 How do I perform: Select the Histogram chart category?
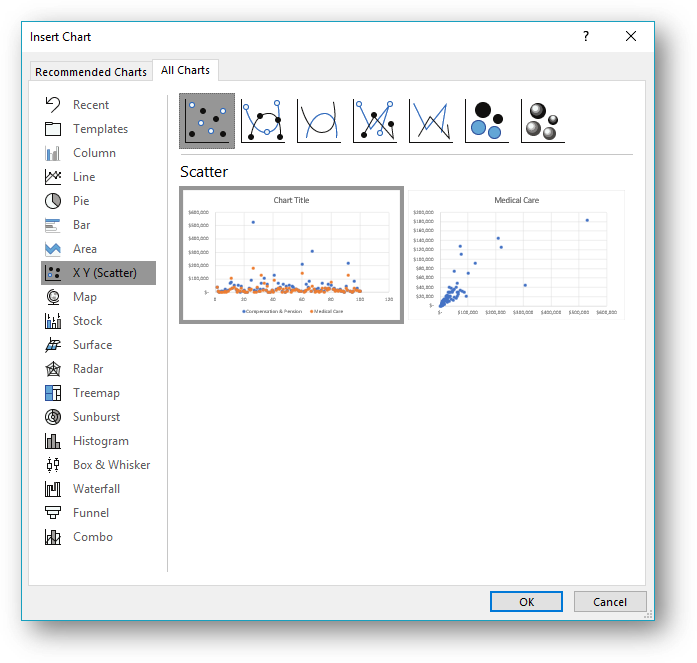pyautogui.click(x=100, y=441)
